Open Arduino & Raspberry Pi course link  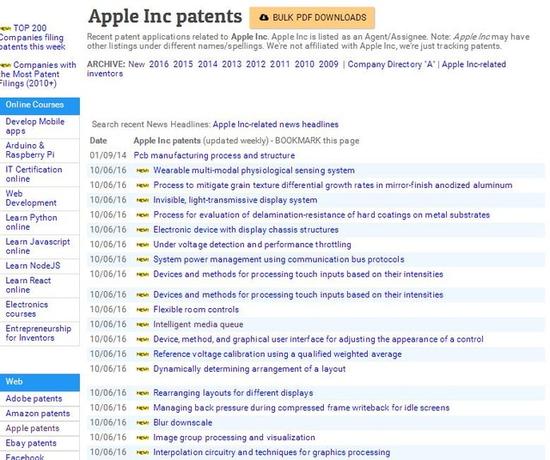tap(30, 150)
